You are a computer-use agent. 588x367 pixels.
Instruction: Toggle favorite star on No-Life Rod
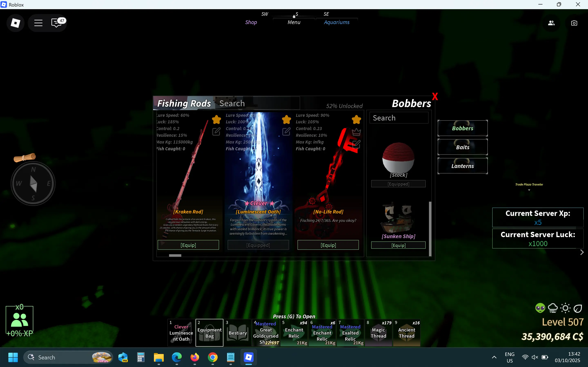coord(356,119)
